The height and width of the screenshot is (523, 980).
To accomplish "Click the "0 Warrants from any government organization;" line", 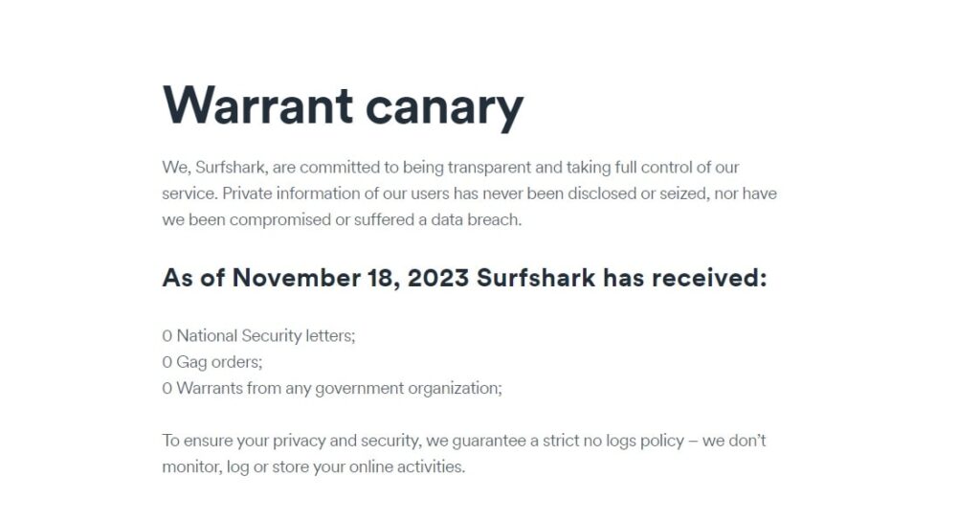I will [332, 389].
